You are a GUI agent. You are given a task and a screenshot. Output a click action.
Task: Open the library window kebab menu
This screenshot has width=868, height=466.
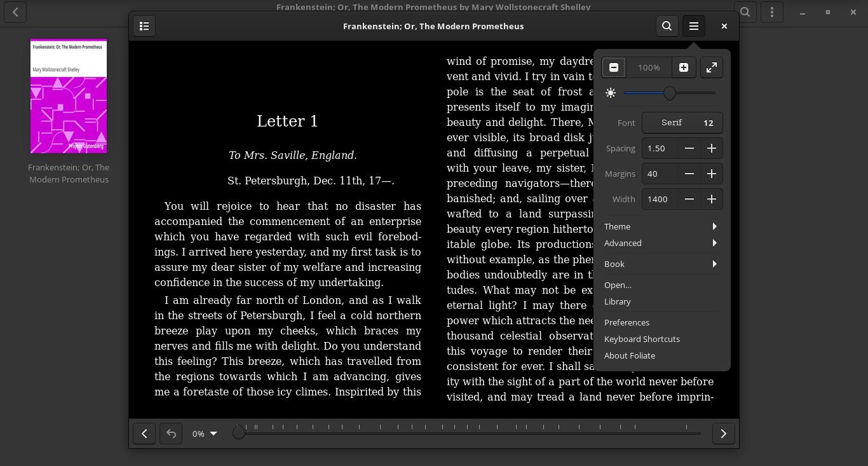[772, 11]
